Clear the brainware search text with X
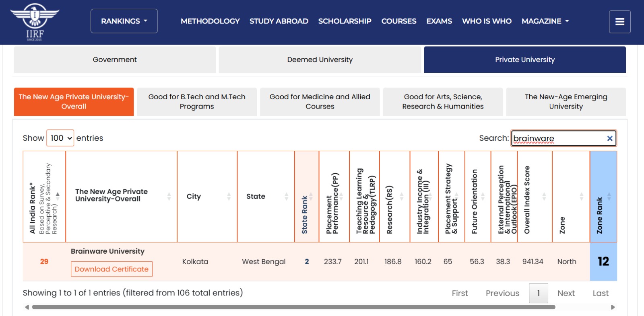This screenshot has height=316, width=644. 609,138
